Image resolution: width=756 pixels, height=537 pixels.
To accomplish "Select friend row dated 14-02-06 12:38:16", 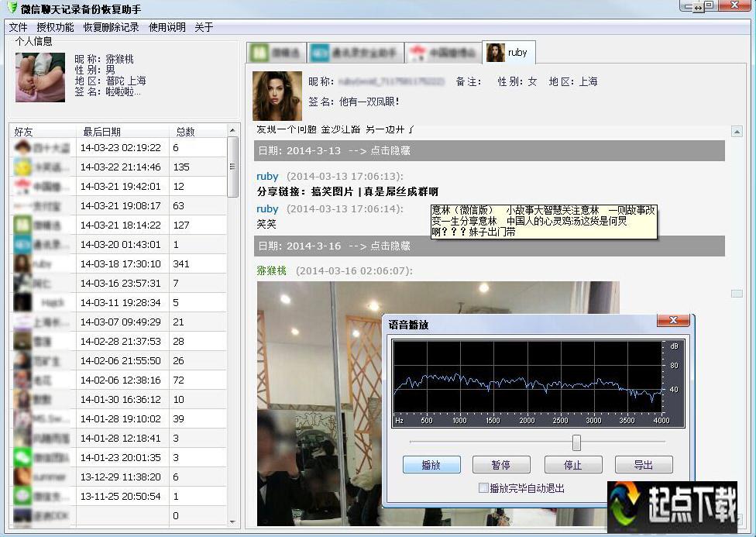I will [x=119, y=380].
